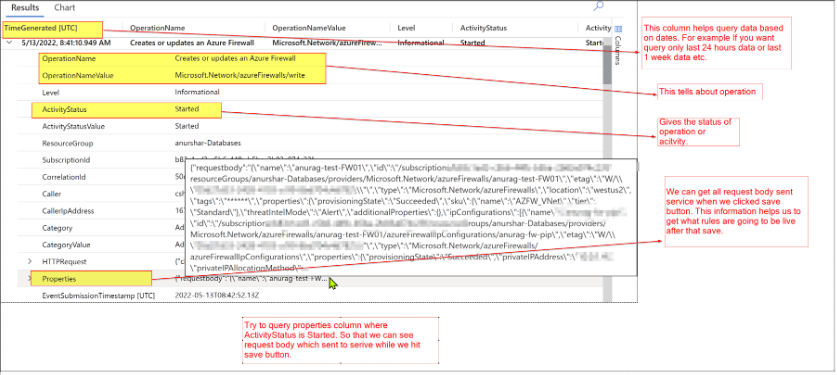The height and width of the screenshot is (375, 837).
Task: Sort by TimeGenerated [UTC] column header
Action: tap(40, 28)
